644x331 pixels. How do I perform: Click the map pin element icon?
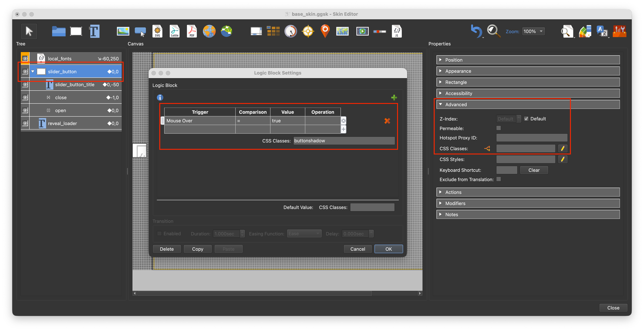(325, 31)
